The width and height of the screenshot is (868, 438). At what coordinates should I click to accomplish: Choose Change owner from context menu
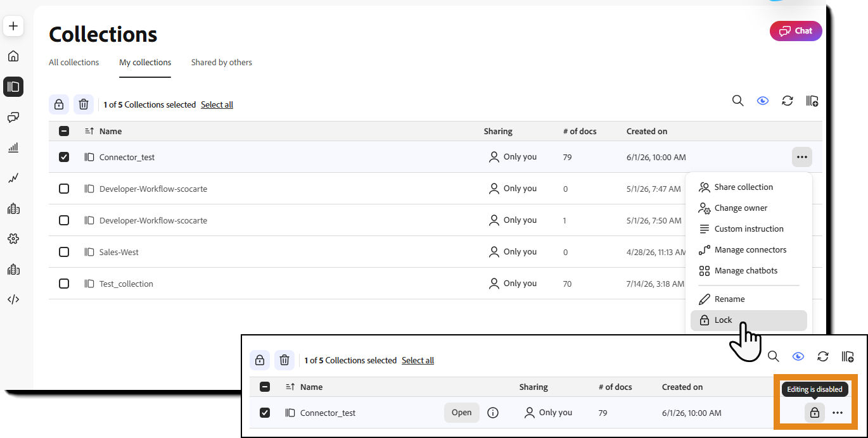pyautogui.click(x=748, y=208)
